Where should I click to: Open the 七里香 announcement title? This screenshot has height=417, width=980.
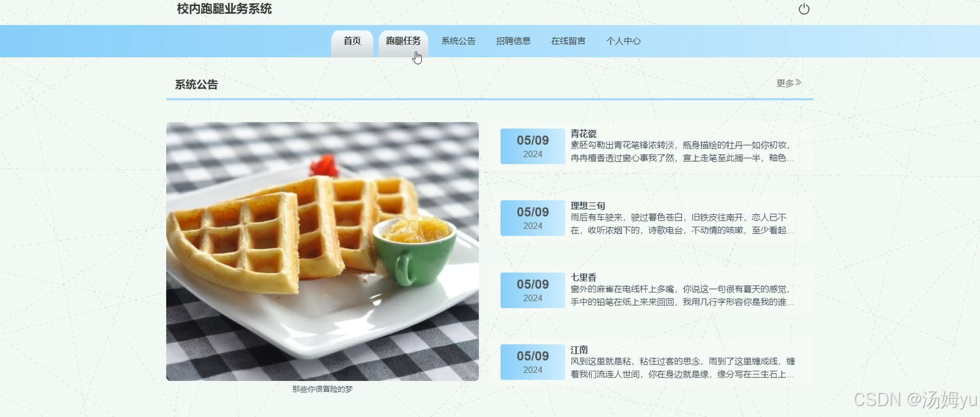pos(583,278)
